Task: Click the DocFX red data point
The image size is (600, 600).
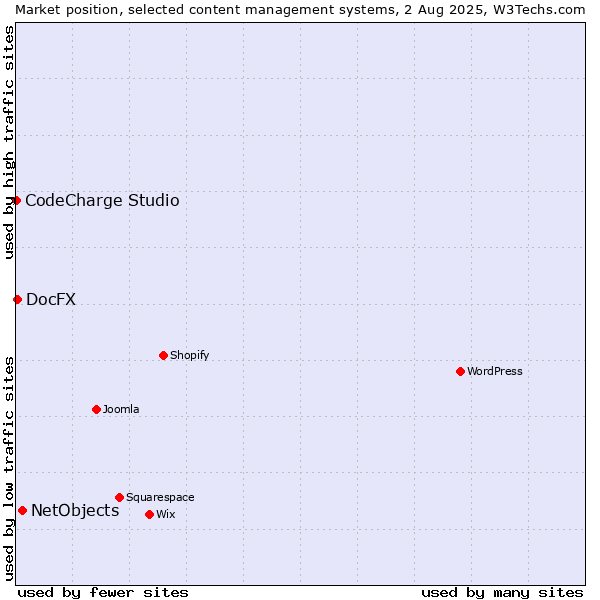Action: (17, 300)
